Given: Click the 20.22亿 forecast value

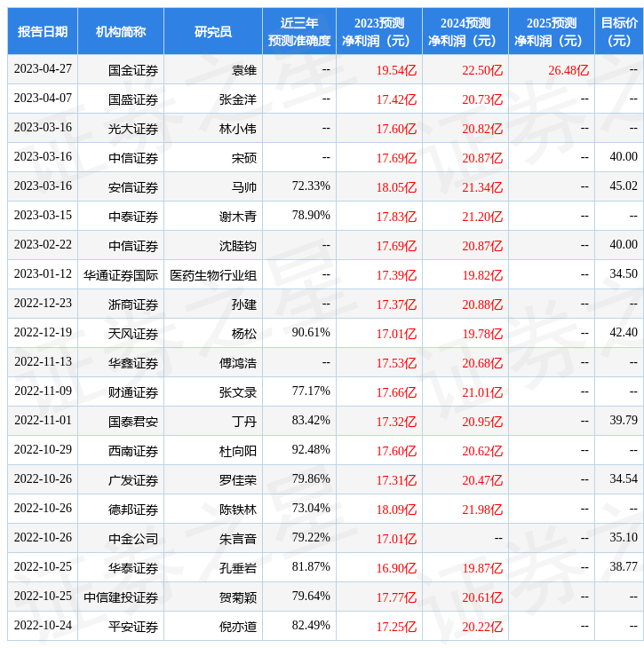Looking at the screenshot, I should [x=482, y=627].
